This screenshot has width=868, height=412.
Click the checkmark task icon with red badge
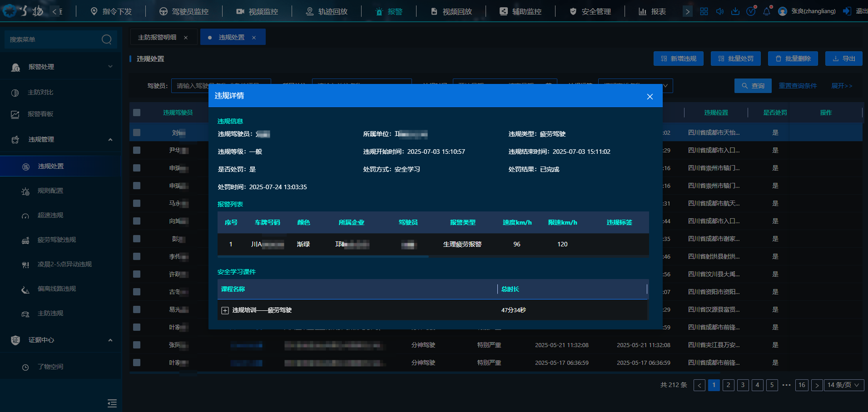click(751, 11)
